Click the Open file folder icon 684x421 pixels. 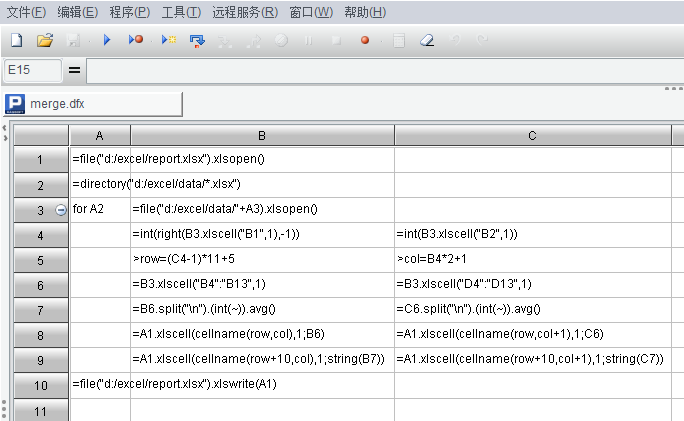45,40
